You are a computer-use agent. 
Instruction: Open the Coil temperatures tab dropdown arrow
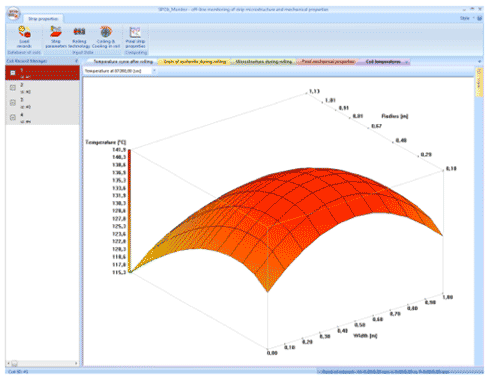pos(406,62)
